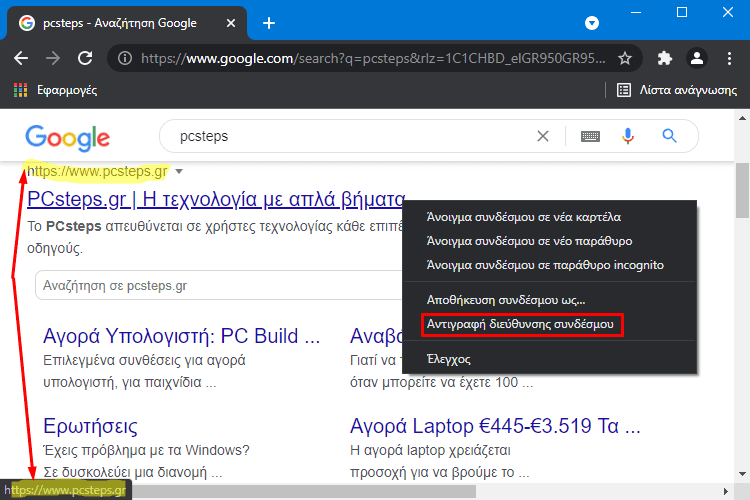The width and height of the screenshot is (750, 500).
Task: Open Λίστα ανάγνωσης reading list
Action: click(x=677, y=90)
